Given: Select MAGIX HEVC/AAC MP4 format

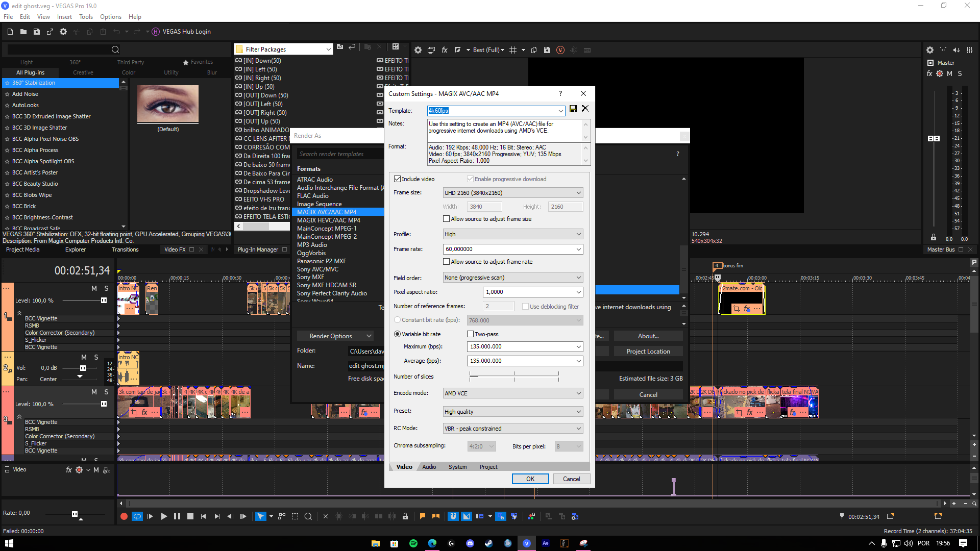Looking at the screenshot, I should (329, 220).
